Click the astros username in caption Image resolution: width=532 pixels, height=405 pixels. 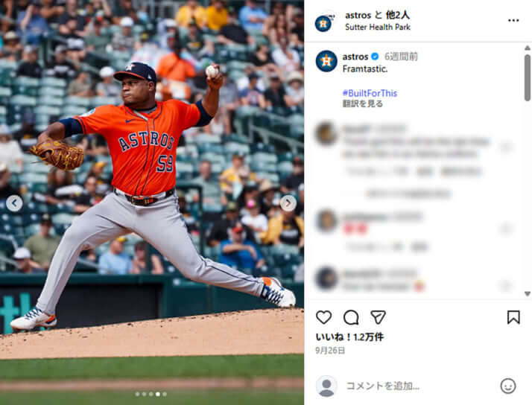click(x=355, y=57)
